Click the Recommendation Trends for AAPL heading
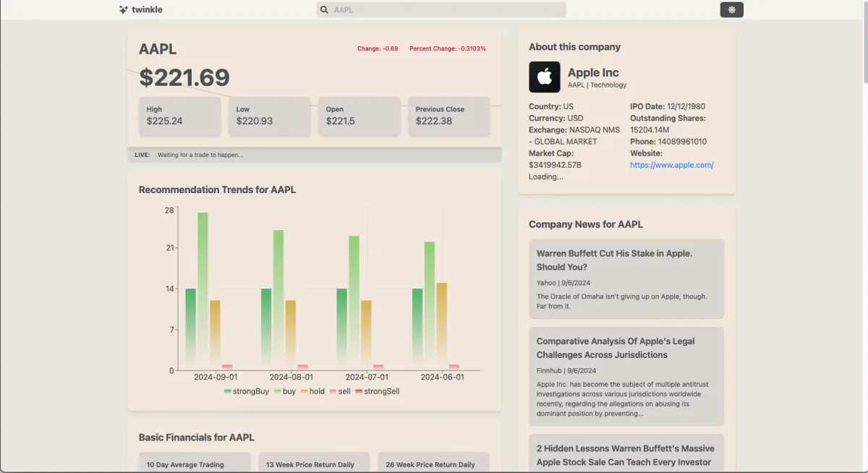This screenshot has width=868, height=473. (x=217, y=189)
